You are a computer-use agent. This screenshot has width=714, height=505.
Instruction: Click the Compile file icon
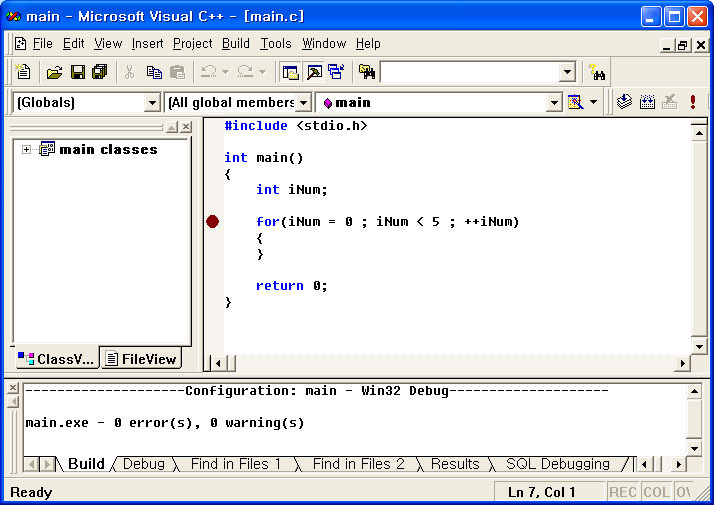[624, 102]
